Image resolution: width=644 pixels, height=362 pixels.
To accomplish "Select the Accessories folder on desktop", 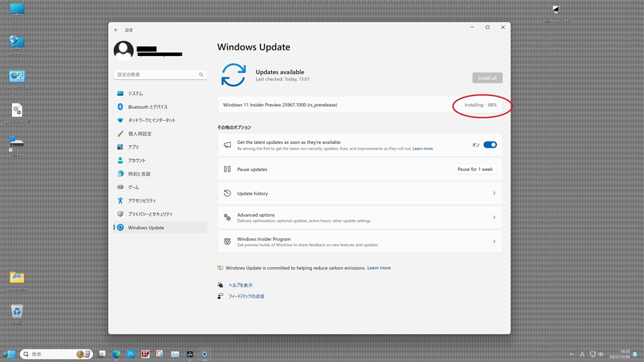I will pyautogui.click(x=17, y=280).
